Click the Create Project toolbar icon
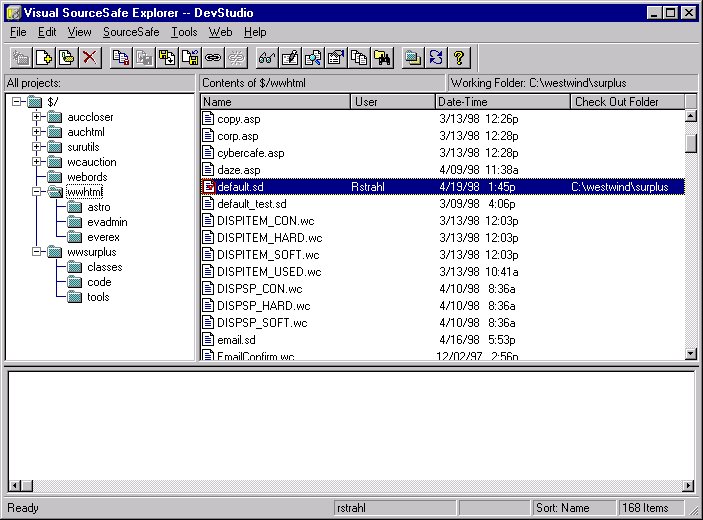Viewport: 703px width, 520px height. click(21, 57)
